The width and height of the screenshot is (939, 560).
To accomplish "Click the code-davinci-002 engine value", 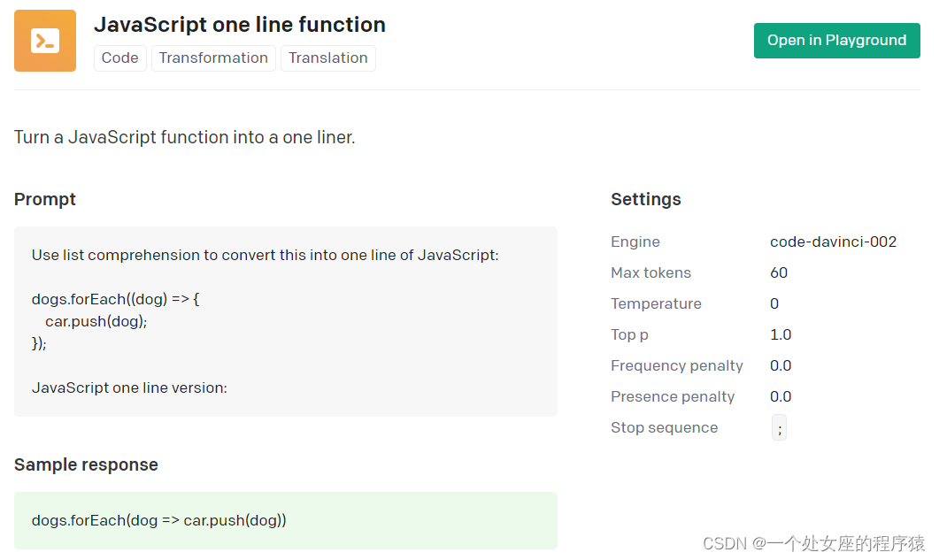I will point(833,242).
